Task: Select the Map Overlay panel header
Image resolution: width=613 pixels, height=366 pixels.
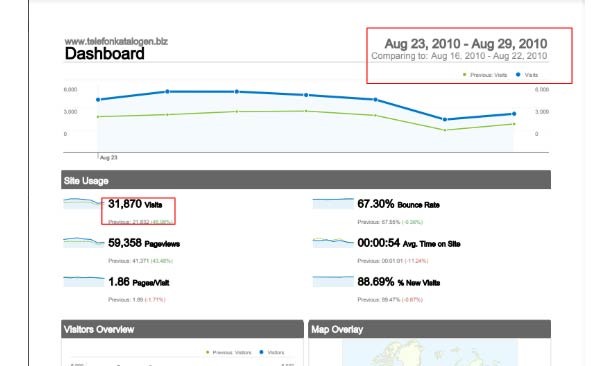Action: click(x=430, y=329)
